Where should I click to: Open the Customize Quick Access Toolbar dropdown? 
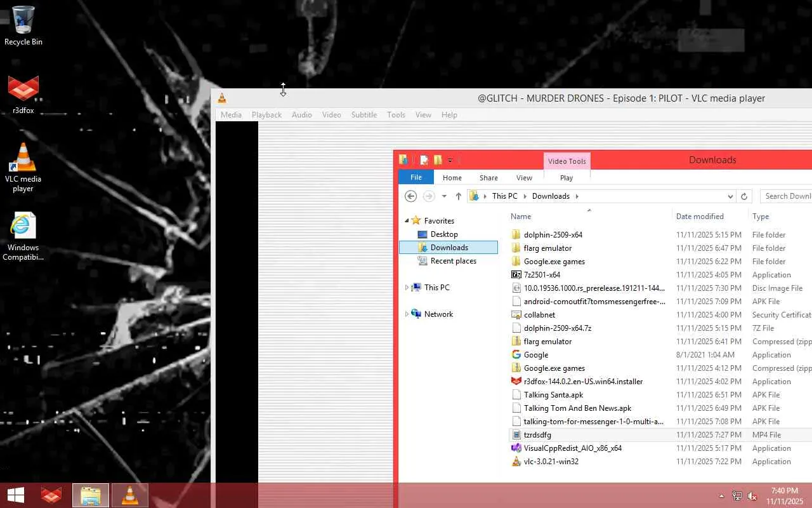pyautogui.click(x=450, y=161)
